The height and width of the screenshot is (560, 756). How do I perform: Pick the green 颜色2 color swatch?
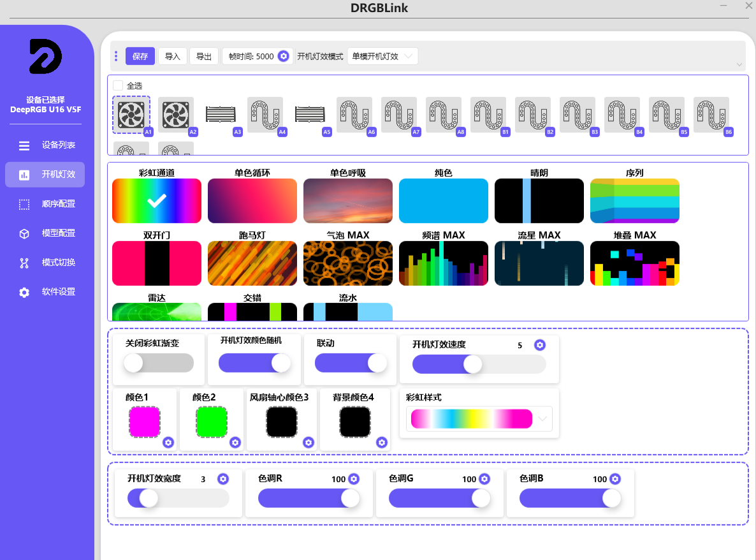tap(212, 422)
